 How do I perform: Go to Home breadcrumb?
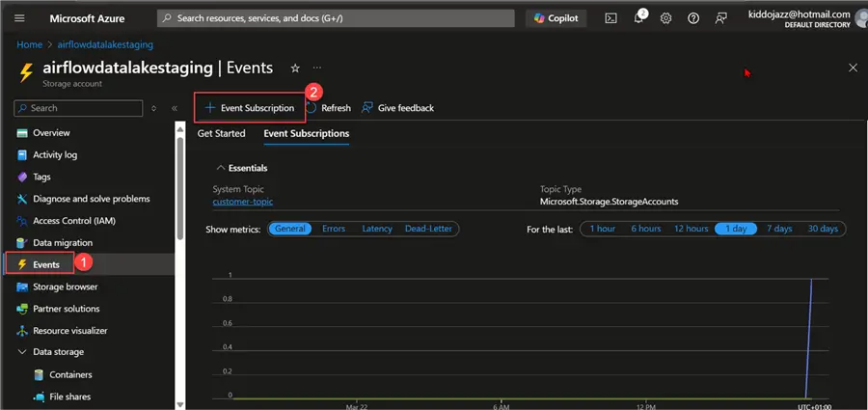click(x=29, y=45)
